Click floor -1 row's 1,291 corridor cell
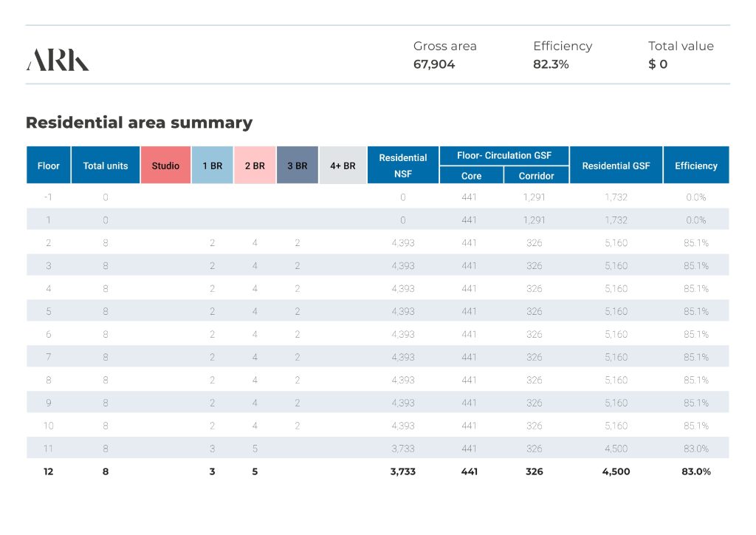 (535, 197)
